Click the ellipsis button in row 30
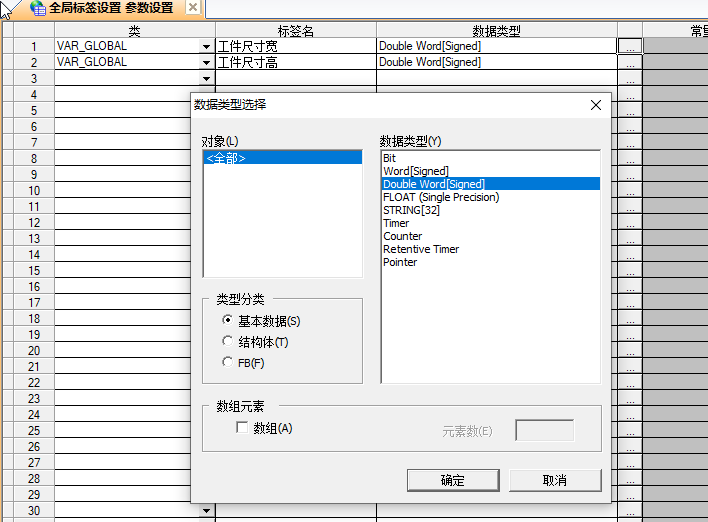 (629, 510)
